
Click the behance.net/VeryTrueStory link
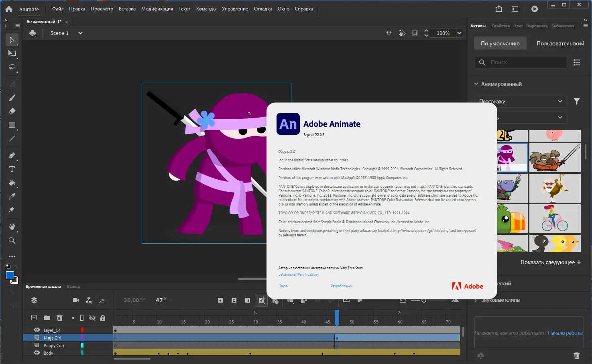[299, 275]
